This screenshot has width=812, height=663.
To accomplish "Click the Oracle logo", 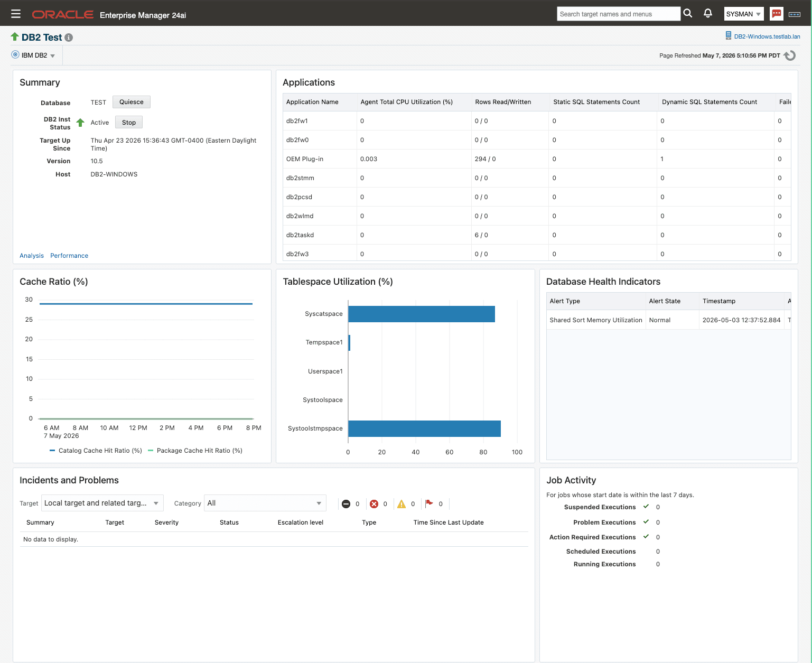I will [x=63, y=15].
